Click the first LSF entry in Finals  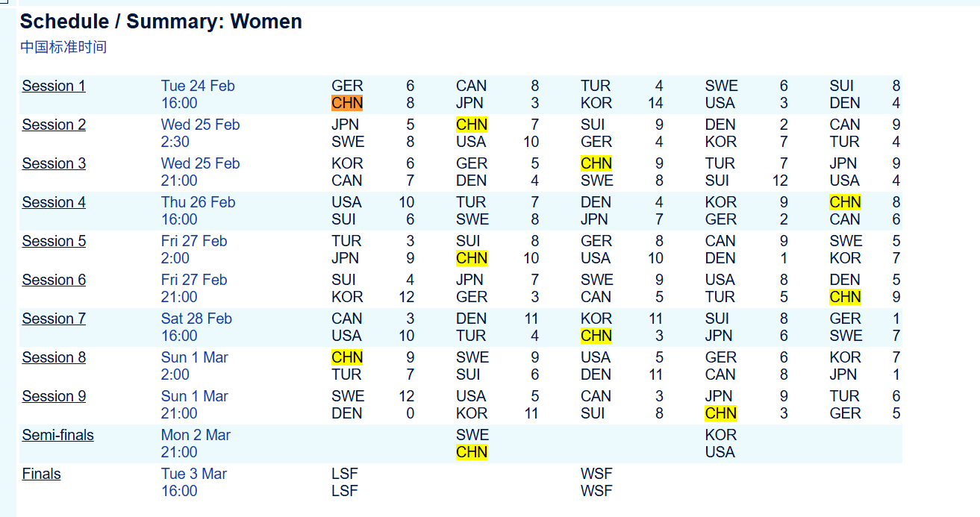click(x=345, y=474)
